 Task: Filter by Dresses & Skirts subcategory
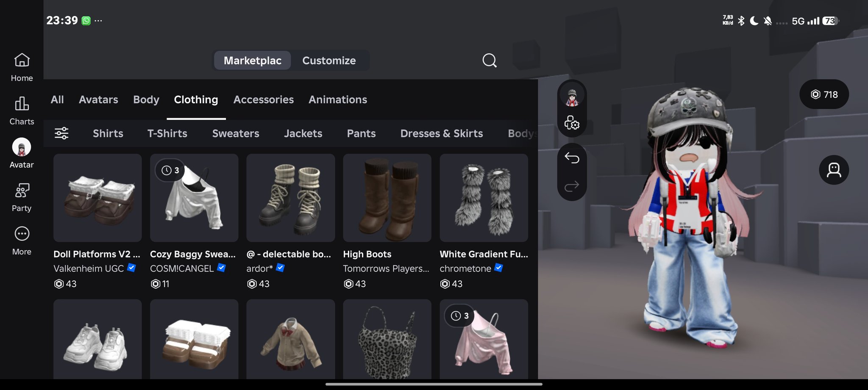point(442,133)
